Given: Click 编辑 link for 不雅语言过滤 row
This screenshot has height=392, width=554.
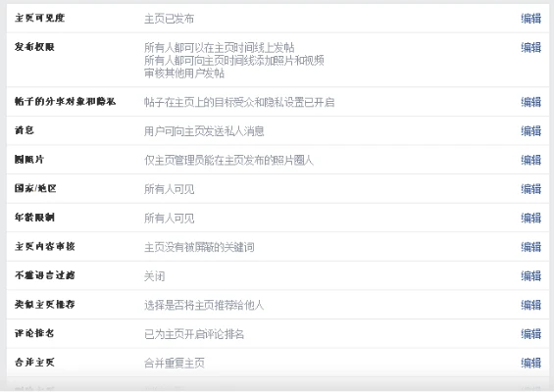Looking at the screenshot, I should (x=531, y=275).
